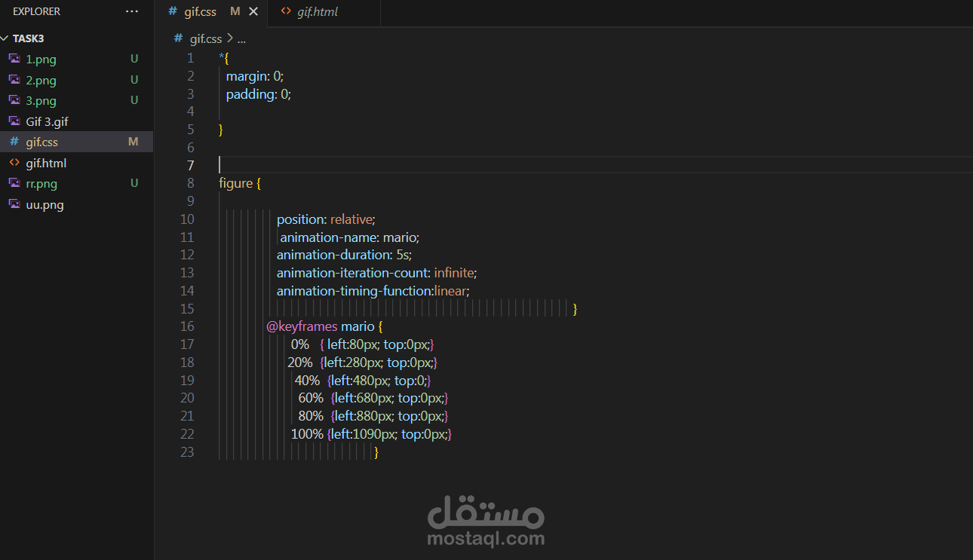The width and height of the screenshot is (973, 560).
Task: Click the 'position: relative;' line
Action: (x=326, y=219)
